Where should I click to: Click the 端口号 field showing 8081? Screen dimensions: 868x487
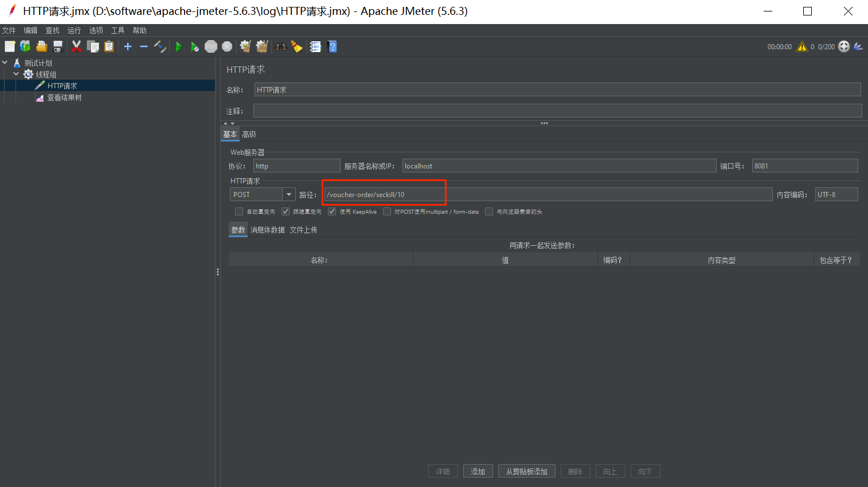click(x=805, y=166)
